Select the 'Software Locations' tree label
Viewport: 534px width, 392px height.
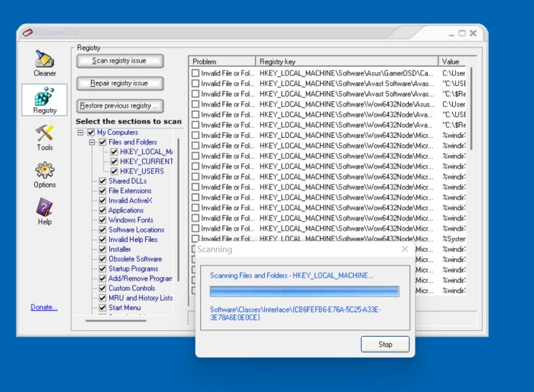(136, 230)
